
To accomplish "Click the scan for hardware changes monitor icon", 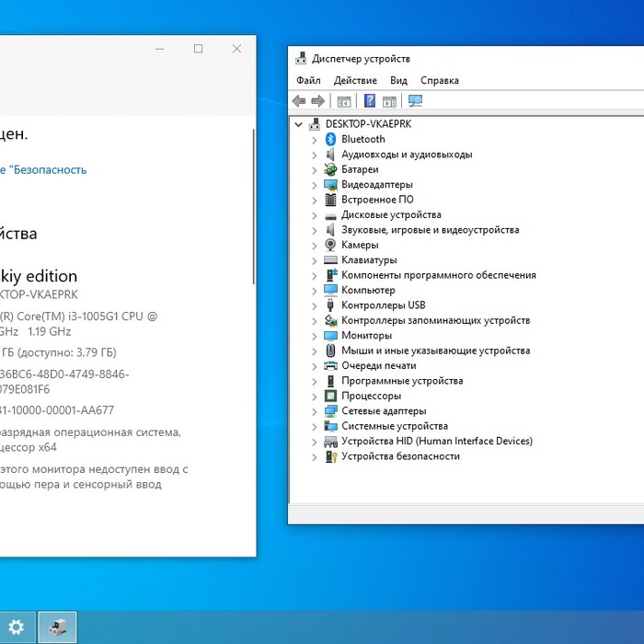I will coord(415,101).
